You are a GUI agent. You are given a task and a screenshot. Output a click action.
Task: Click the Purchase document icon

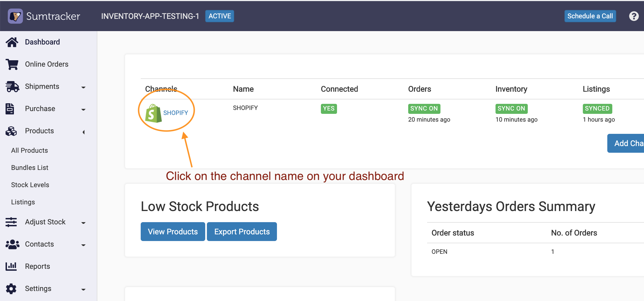(x=10, y=109)
